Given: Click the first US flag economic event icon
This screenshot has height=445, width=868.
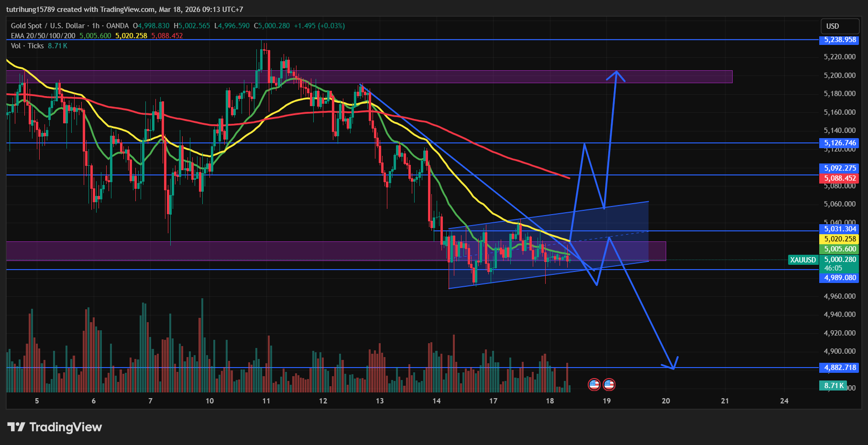Looking at the screenshot, I should click(593, 384).
